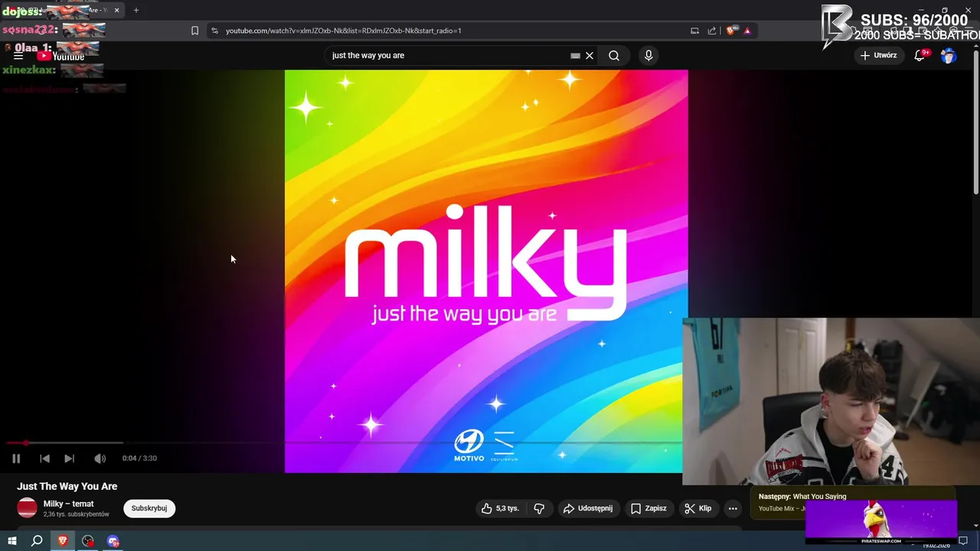
Task: Open the three-dot more actions menu
Action: click(733, 508)
